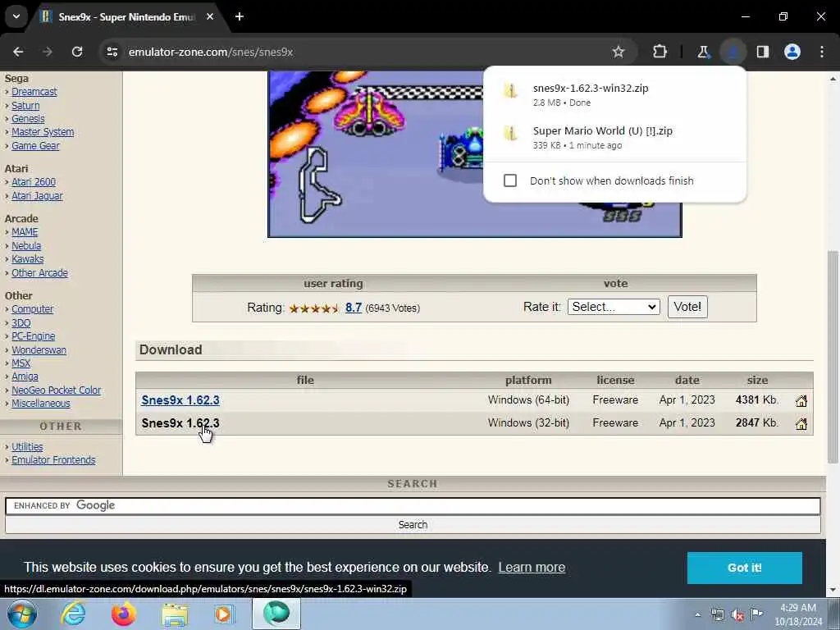Open the Atari Jaguar link
This screenshot has width=840, height=630.
[37, 196]
